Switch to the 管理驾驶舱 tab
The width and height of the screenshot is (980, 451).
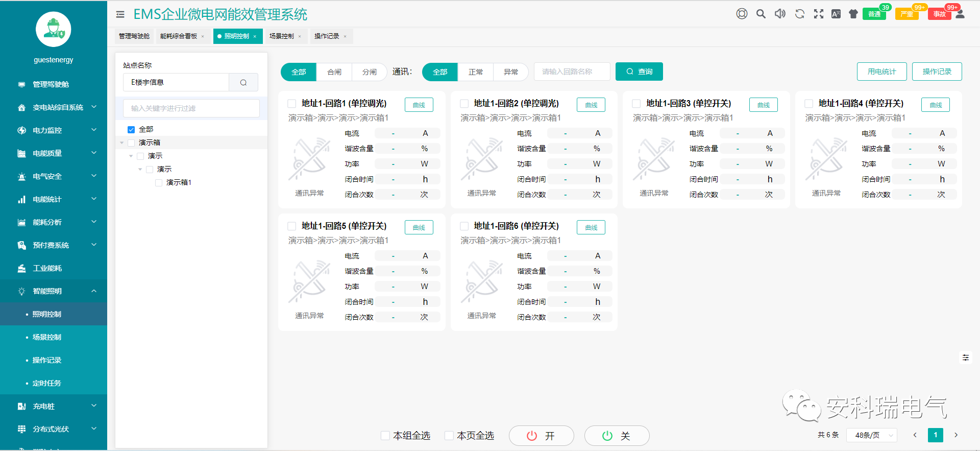pyautogui.click(x=134, y=36)
